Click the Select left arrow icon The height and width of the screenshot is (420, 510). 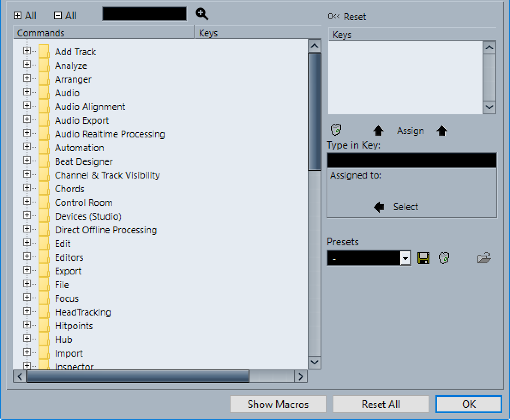(379, 207)
